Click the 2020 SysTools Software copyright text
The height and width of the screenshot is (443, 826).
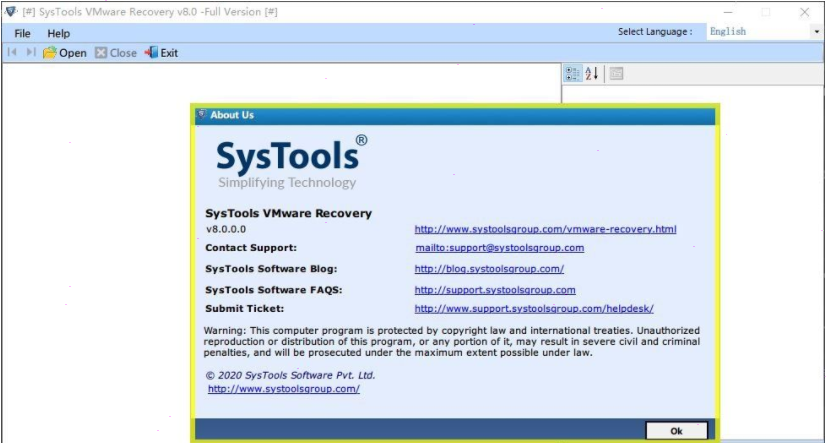click(290, 376)
